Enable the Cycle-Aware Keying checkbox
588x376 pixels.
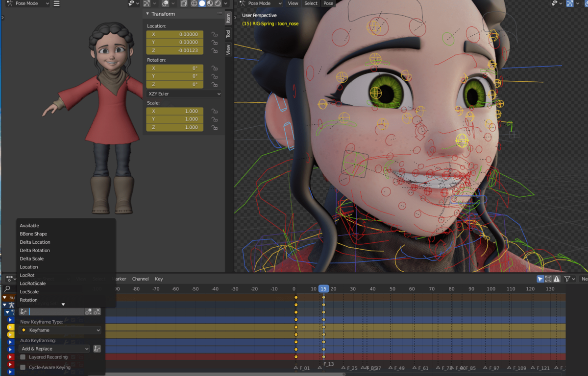click(23, 367)
